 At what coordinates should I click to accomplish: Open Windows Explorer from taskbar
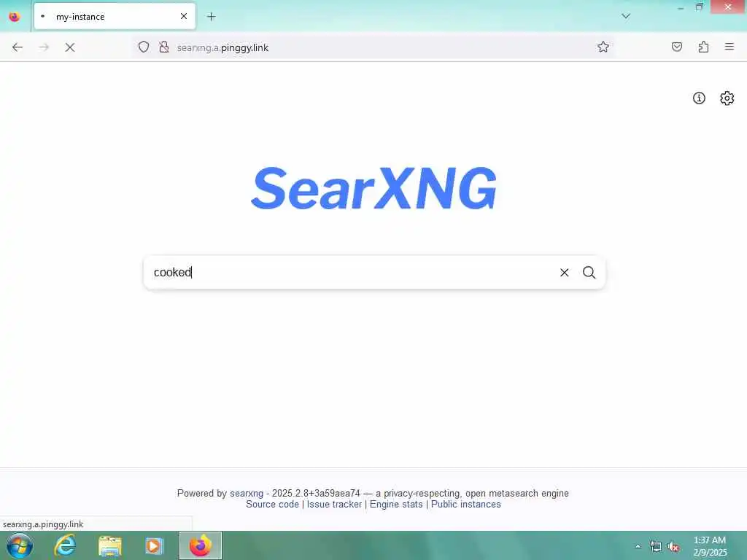(x=110, y=545)
